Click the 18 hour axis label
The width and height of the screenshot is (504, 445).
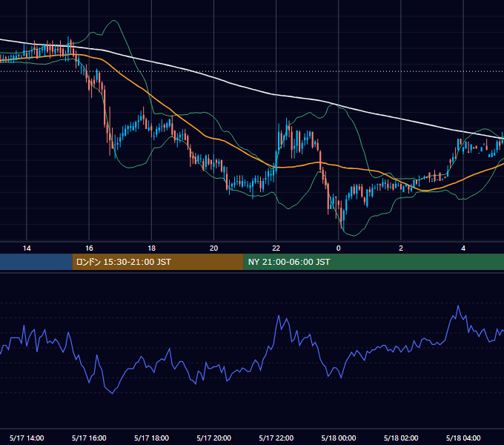pyautogui.click(x=151, y=248)
